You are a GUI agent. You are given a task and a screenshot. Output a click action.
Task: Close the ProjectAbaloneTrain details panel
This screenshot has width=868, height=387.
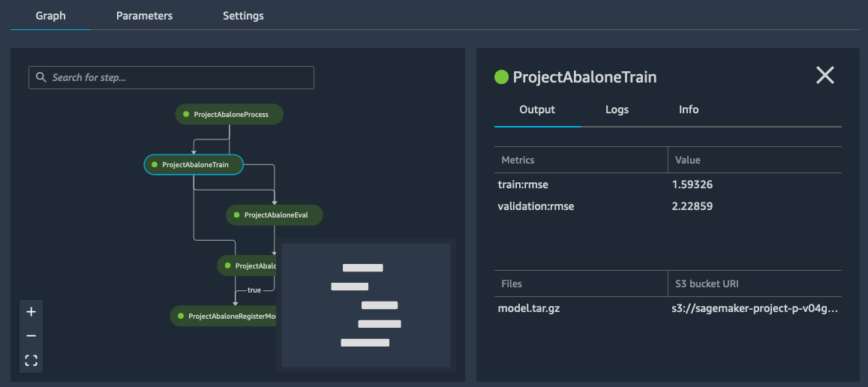coord(824,75)
